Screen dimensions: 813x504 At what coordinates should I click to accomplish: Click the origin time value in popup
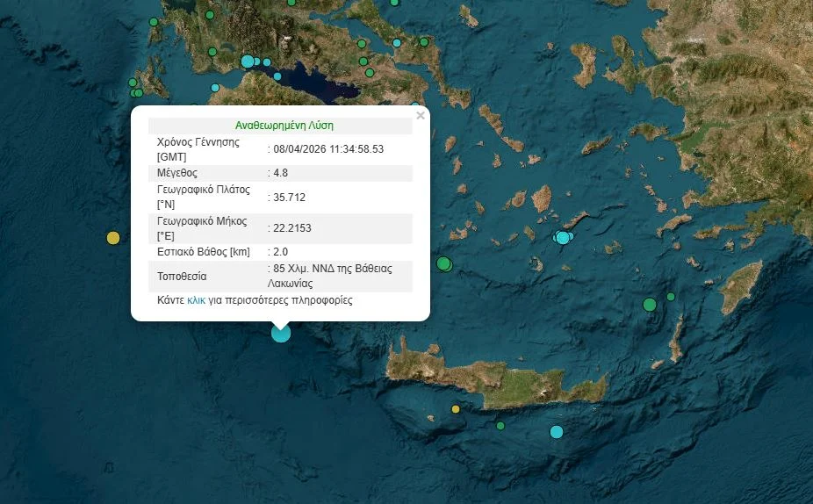(328, 149)
